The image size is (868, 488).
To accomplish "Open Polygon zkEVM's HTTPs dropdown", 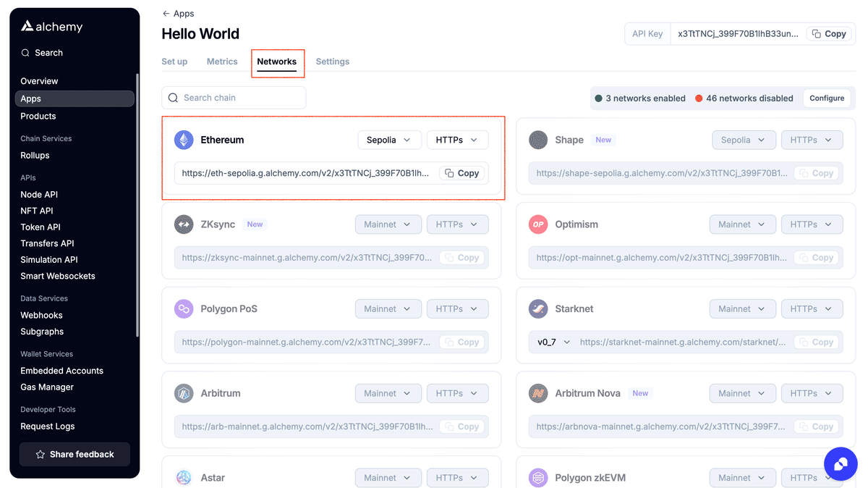I will point(812,478).
